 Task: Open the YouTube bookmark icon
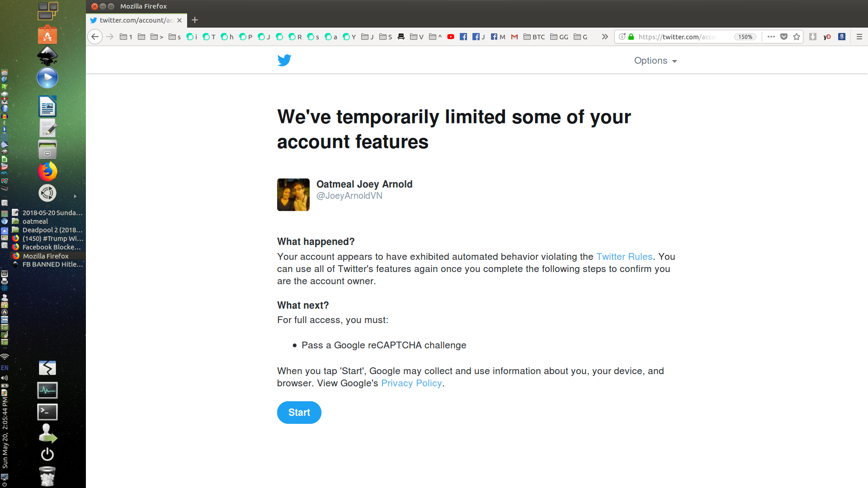click(x=451, y=37)
